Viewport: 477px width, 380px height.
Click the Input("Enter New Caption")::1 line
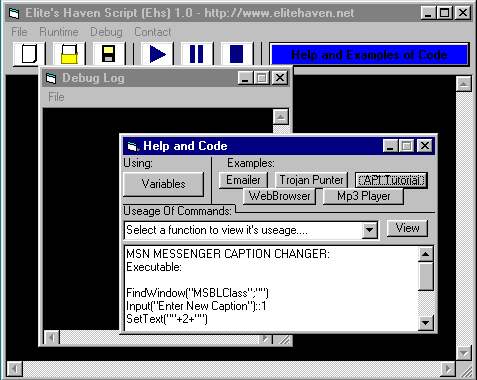tap(196, 306)
